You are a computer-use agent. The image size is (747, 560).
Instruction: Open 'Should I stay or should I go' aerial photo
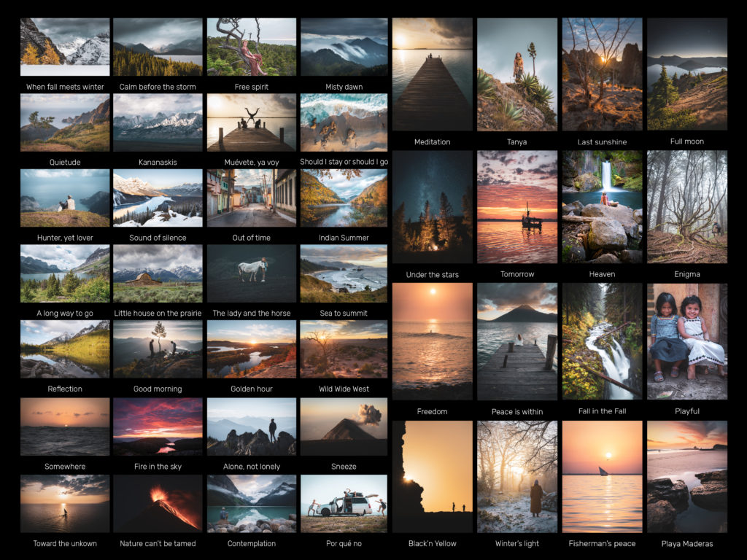pyautogui.click(x=344, y=122)
